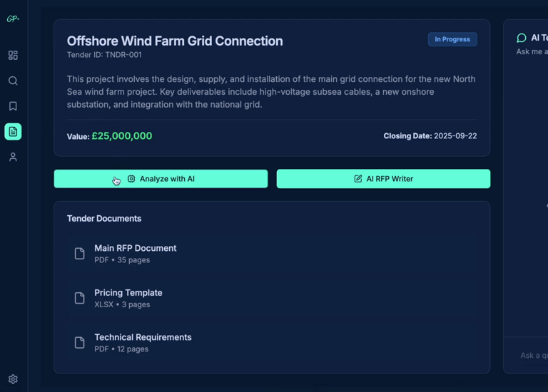Open the AI RFP Writer
Screen dimensions: 548x392
383,179
